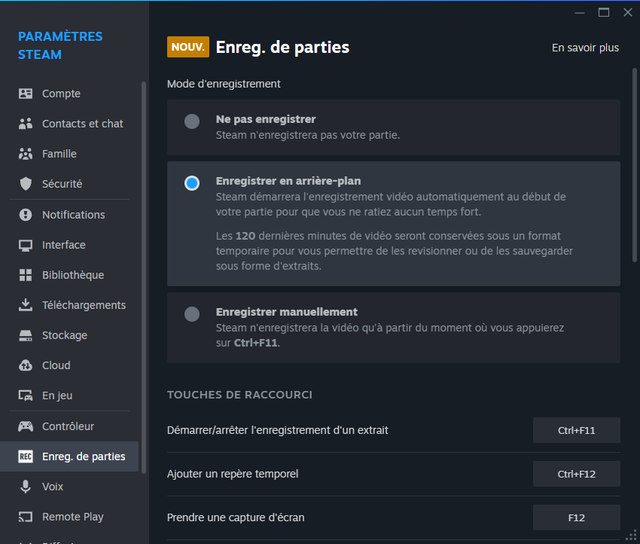Change the Ctrl+F12 marker shortcut
Screen dimensions: 640x544
576,474
